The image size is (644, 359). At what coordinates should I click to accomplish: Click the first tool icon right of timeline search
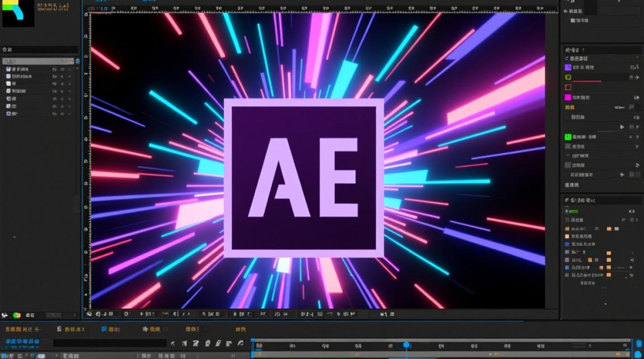172,343
